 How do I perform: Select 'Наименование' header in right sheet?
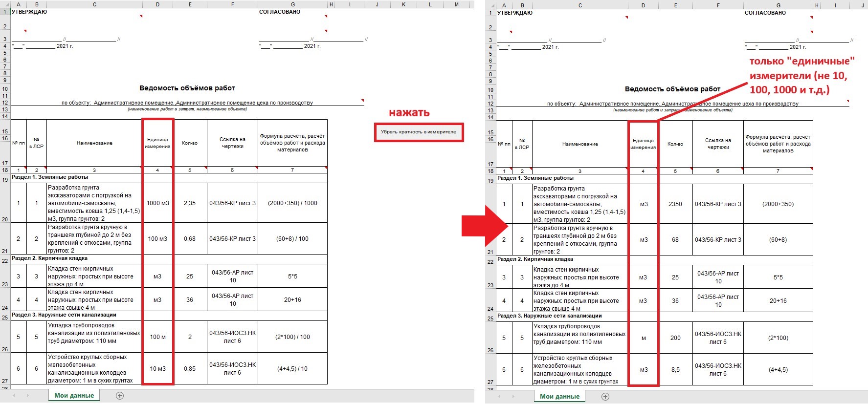pyautogui.click(x=580, y=144)
